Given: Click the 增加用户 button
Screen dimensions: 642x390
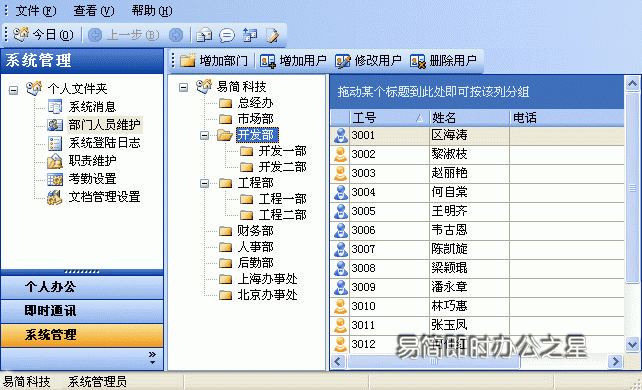Looking at the screenshot, I should (294, 61).
